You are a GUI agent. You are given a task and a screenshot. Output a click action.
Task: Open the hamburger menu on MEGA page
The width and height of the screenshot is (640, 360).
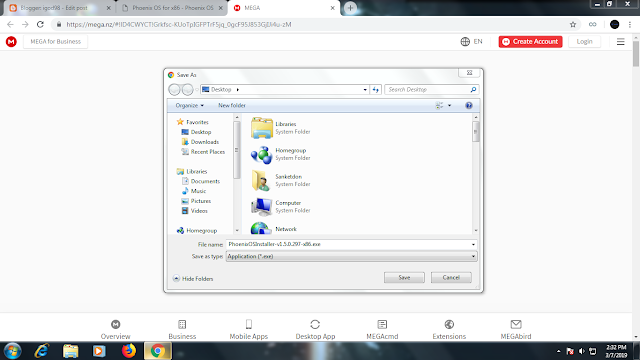620,42
